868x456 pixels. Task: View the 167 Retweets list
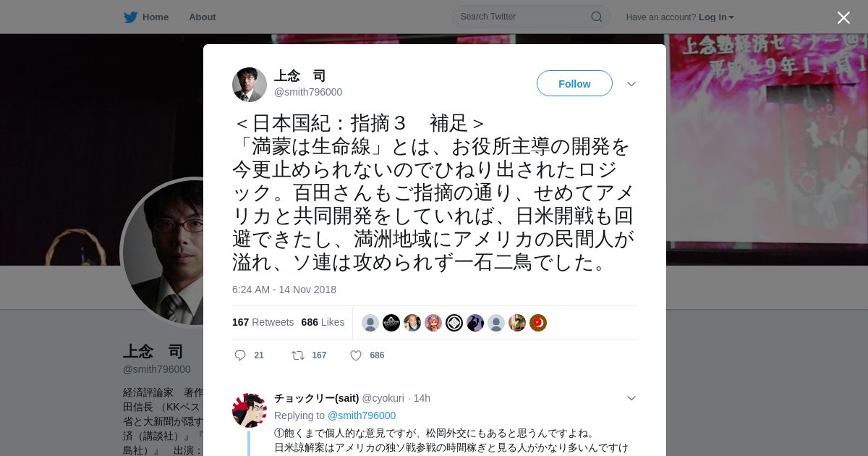pyautogui.click(x=263, y=322)
